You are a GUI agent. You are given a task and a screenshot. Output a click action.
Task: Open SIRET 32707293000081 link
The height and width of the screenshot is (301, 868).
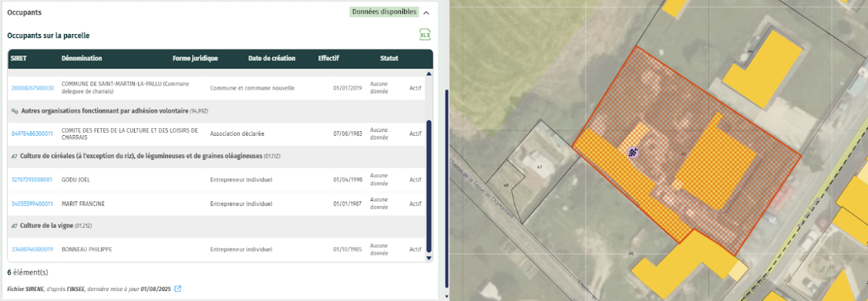click(x=32, y=180)
